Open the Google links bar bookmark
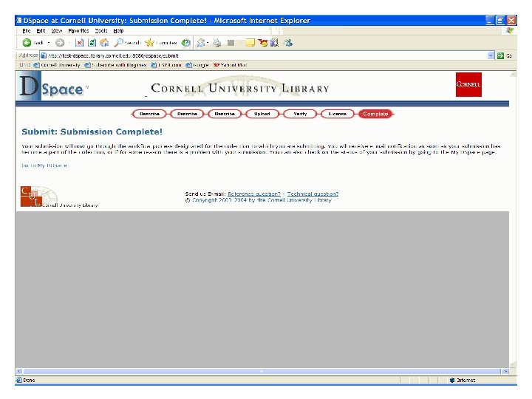Viewport: 532px width, 399px height. tap(197, 65)
